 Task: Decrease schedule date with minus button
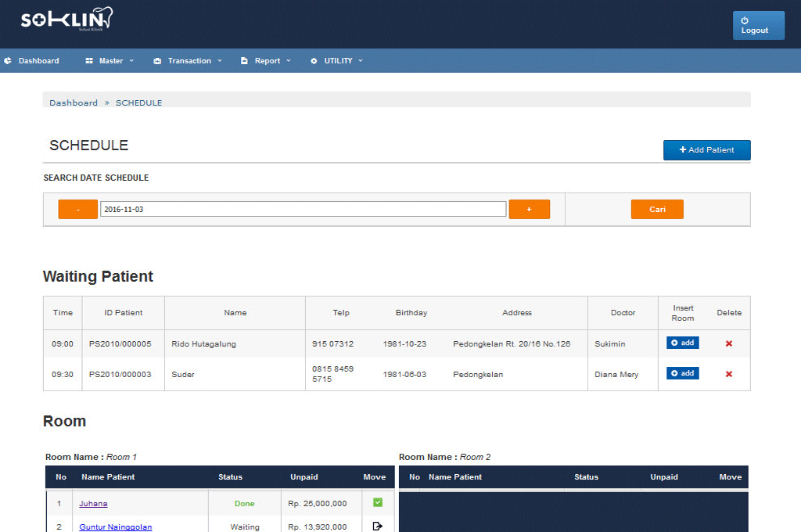click(78, 210)
